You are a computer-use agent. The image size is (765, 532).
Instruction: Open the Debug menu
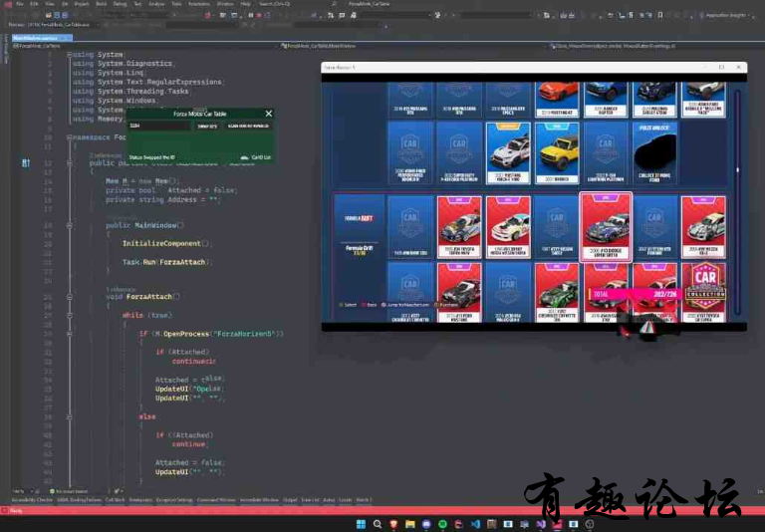click(120, 4)
